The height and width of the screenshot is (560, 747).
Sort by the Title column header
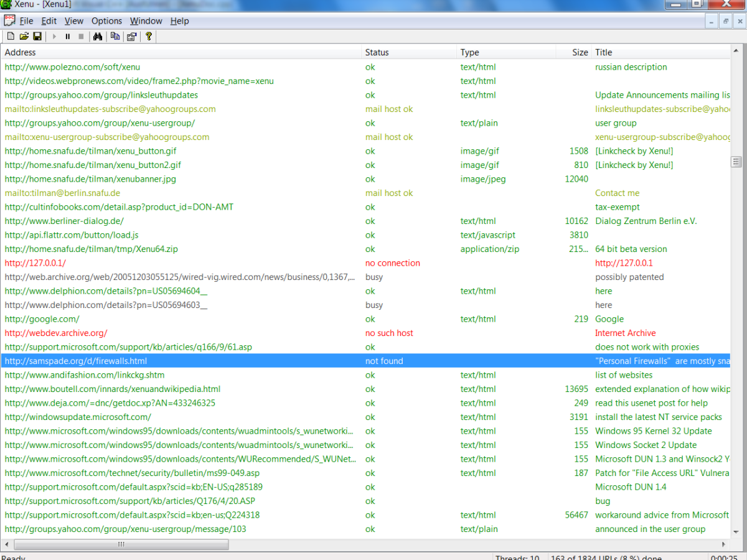660,52
